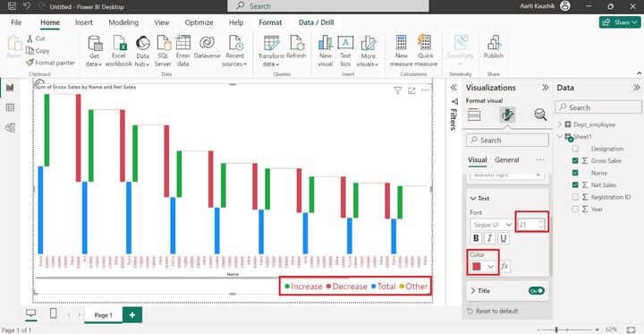644x334 pixels.
Task: Expand the Filters pane
Action: click(453, 88)
